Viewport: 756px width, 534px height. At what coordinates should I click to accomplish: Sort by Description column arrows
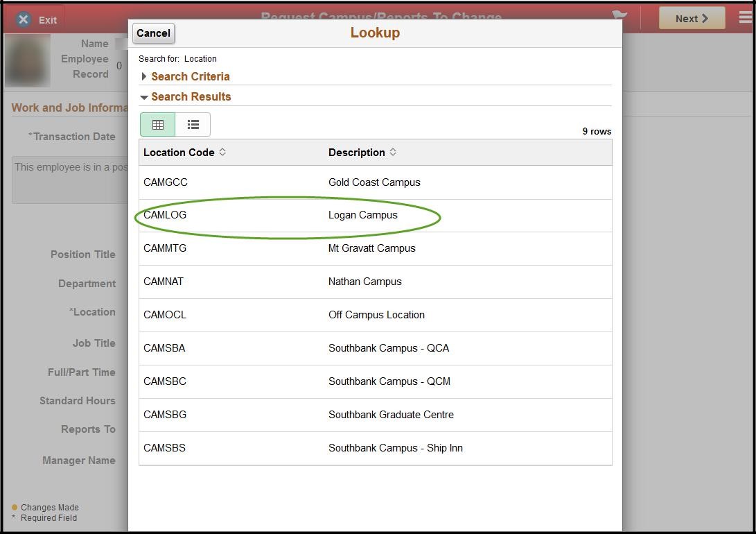(393, 152)
